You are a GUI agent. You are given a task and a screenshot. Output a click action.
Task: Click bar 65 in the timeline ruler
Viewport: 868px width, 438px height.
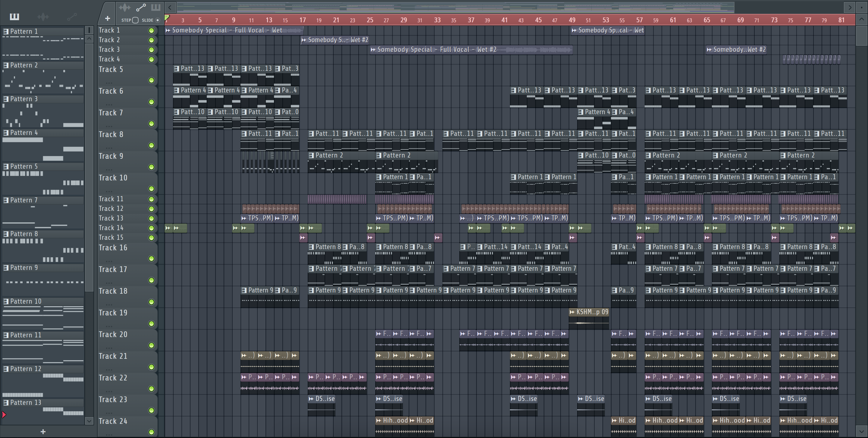coord(707,20)
